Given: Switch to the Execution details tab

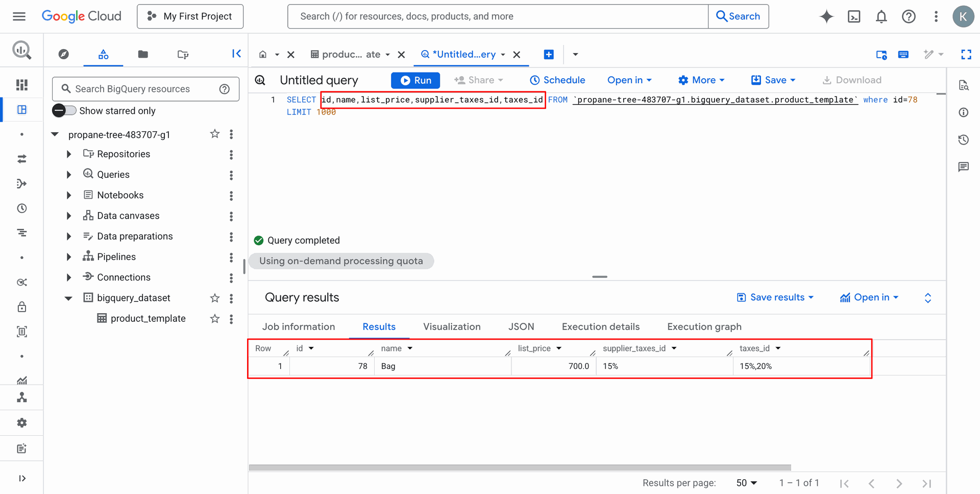Looking at the screenshot, I should 600,326.
